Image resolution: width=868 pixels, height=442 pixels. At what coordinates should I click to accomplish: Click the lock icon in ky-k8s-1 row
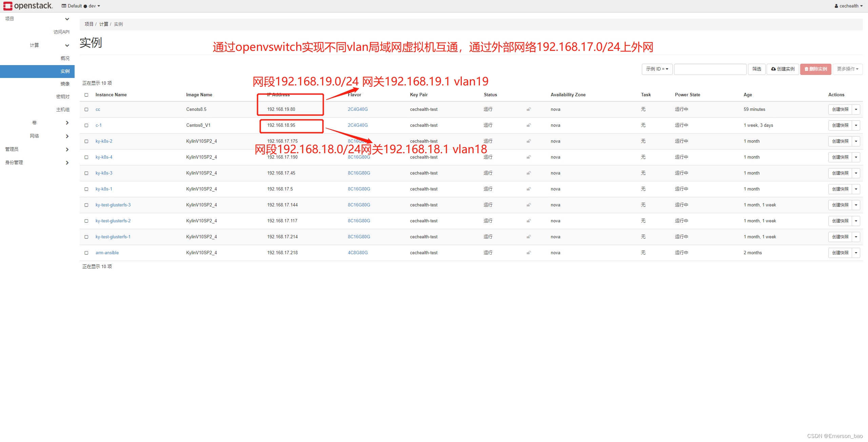(x=529, y=189)
